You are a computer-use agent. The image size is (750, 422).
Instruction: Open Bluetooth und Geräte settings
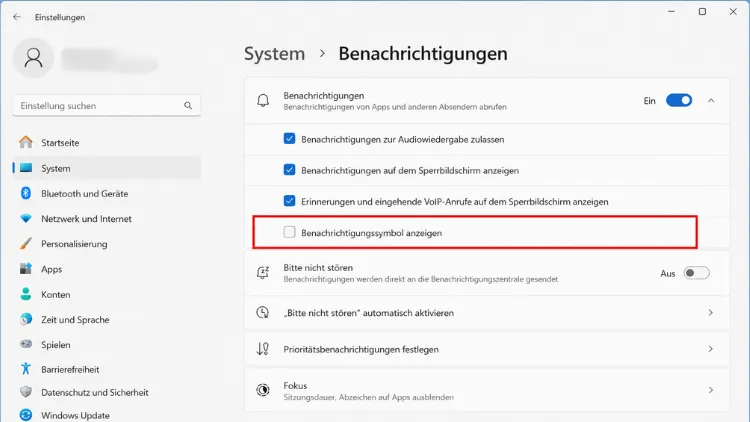pos(107,193)
